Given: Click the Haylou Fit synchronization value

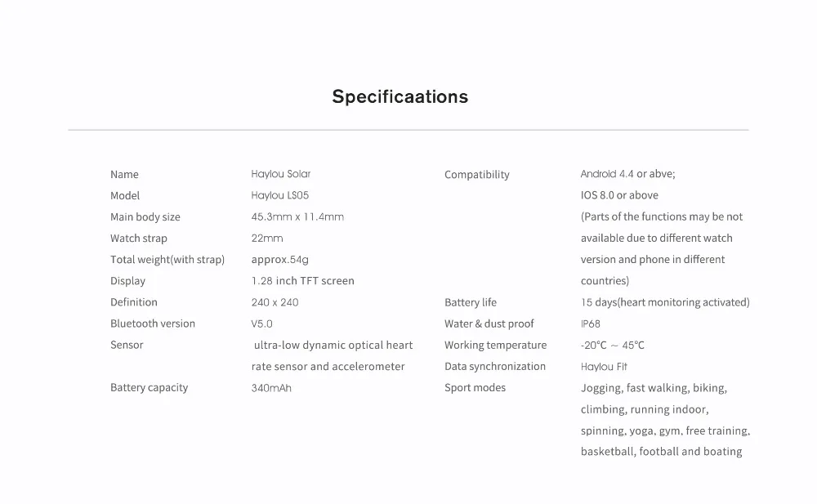Looking at the screenshot, I should pyautogui.click(x=604, y=367).
